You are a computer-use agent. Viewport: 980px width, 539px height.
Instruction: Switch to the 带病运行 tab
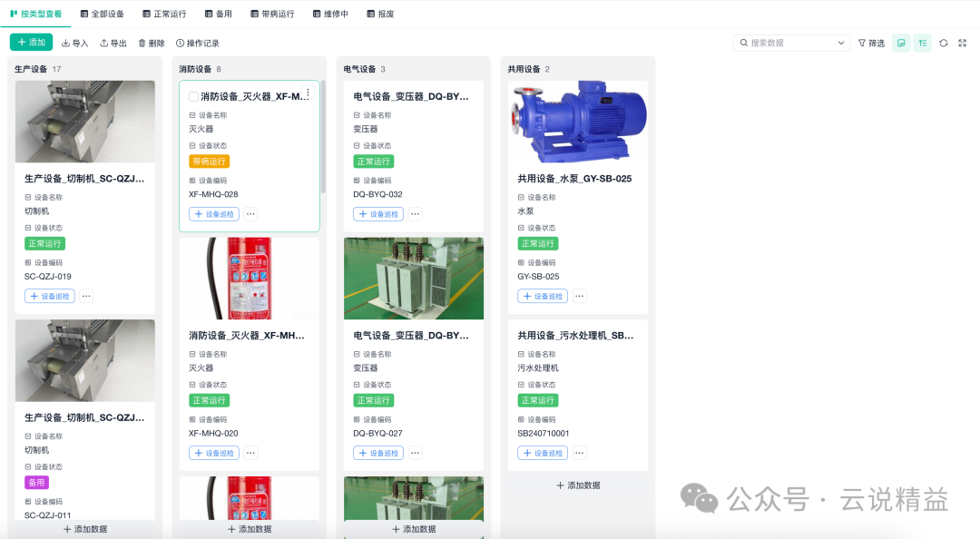[272, 14]
